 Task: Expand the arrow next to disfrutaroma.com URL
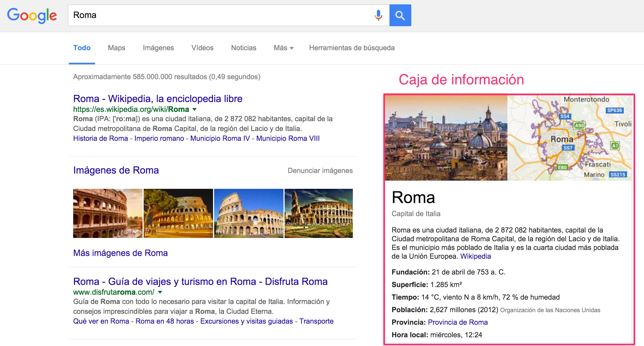point(160,292)
